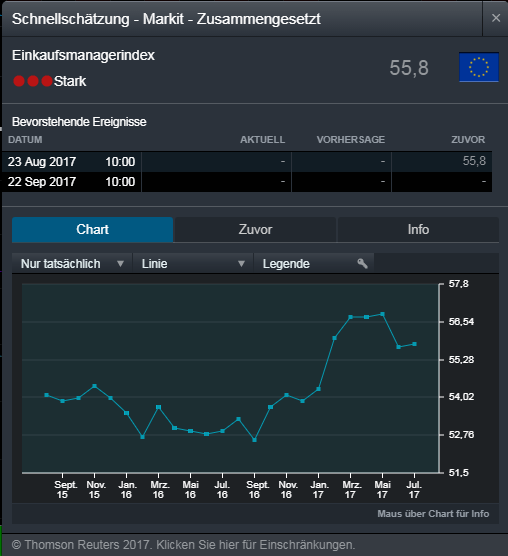Click the Jul. 17 last data point
This screenshot has width=508, height=556.
[414, 344]
